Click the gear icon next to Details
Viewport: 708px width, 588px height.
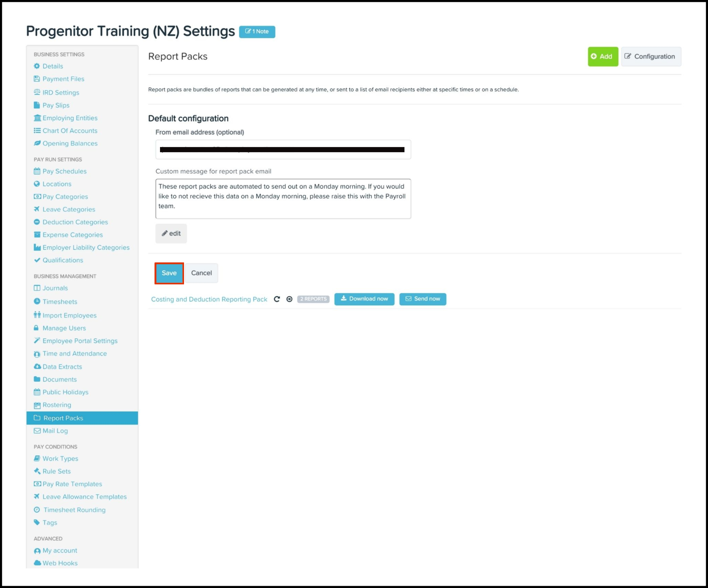tap(37, 66)
